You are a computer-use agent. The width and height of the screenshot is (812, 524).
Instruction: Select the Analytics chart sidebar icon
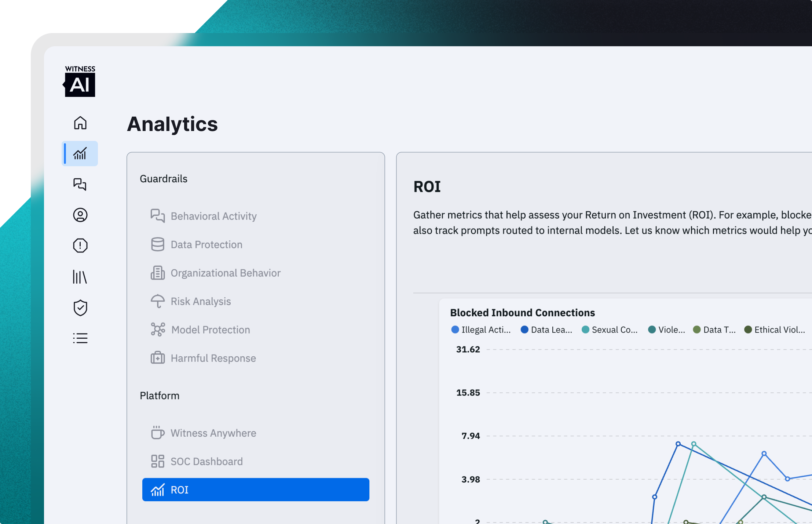click(x=80, y=153)
